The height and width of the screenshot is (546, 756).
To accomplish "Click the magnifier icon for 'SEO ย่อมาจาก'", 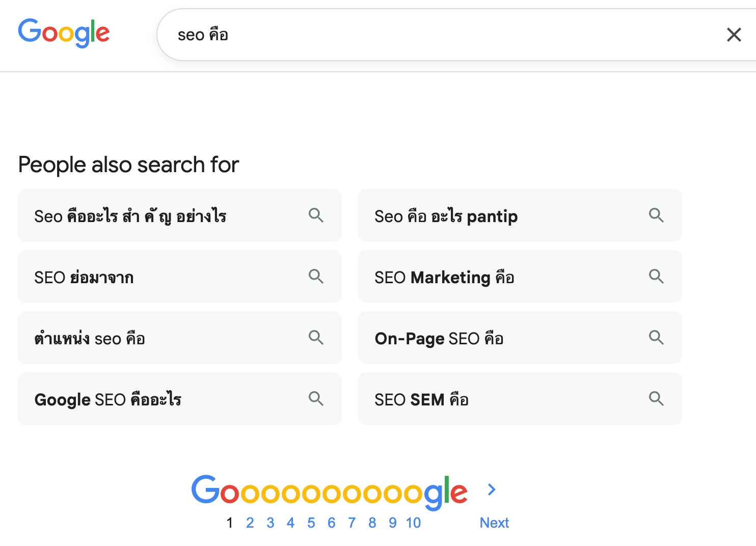I will (x=316, y=277).
